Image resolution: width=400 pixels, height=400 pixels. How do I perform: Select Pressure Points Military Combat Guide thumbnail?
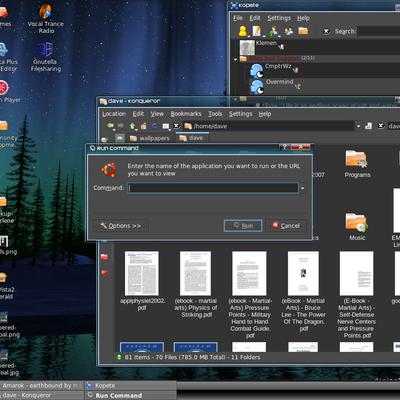click(249, 273)
